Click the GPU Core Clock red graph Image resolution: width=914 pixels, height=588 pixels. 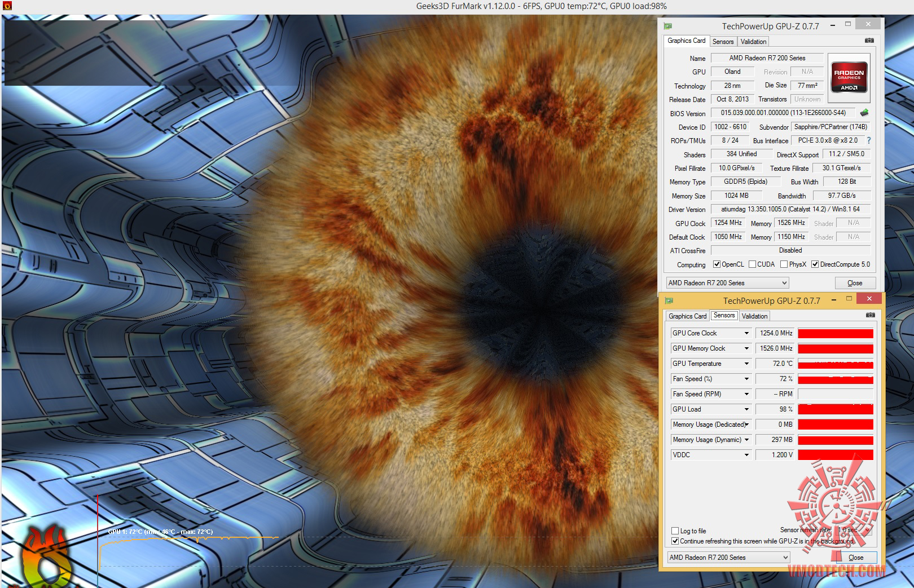pyautogui.click(x=836, y=333)
